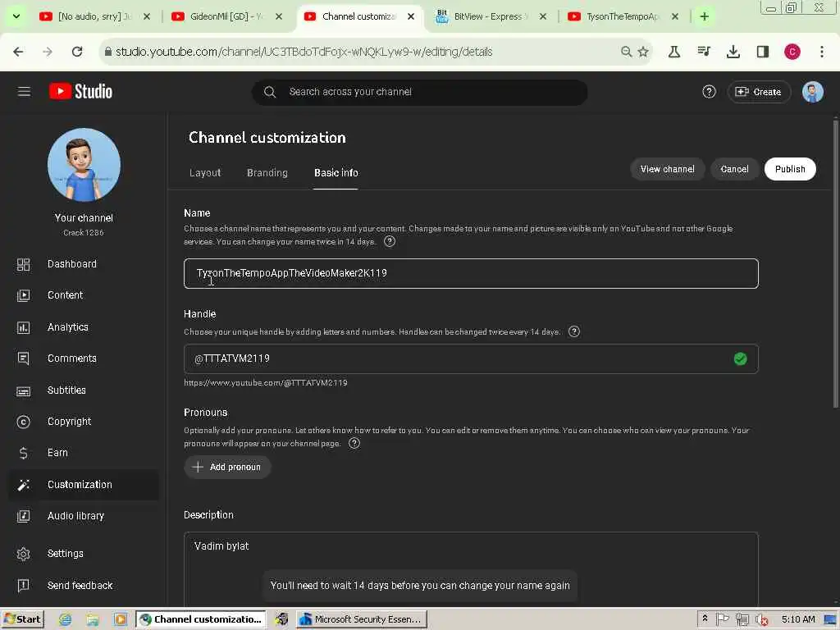Click the View channel button
The width and height of the screenshot is (840, 630).
[x=667, y=169]
